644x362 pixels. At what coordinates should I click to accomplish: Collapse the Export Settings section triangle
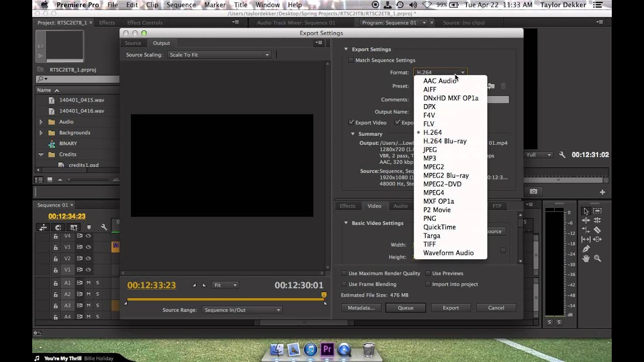click(346, 49)
